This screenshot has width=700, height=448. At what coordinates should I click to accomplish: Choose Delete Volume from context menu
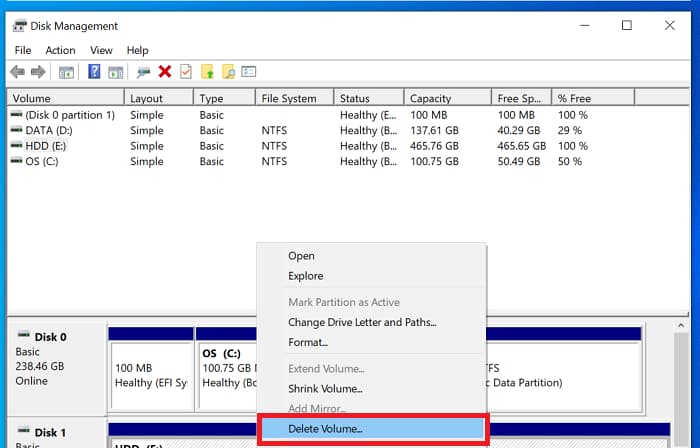(325, 429)
